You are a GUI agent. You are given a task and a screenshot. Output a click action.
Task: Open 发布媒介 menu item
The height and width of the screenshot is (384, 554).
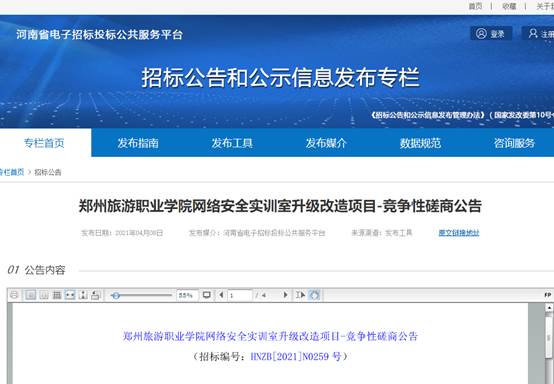(x=326, y=143)
